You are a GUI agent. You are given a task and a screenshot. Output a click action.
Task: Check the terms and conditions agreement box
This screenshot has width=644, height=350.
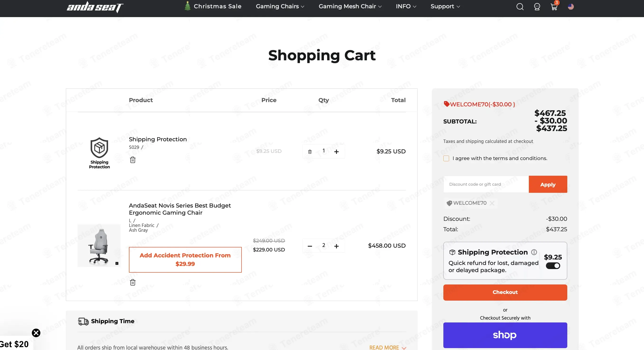click(446, 158)
